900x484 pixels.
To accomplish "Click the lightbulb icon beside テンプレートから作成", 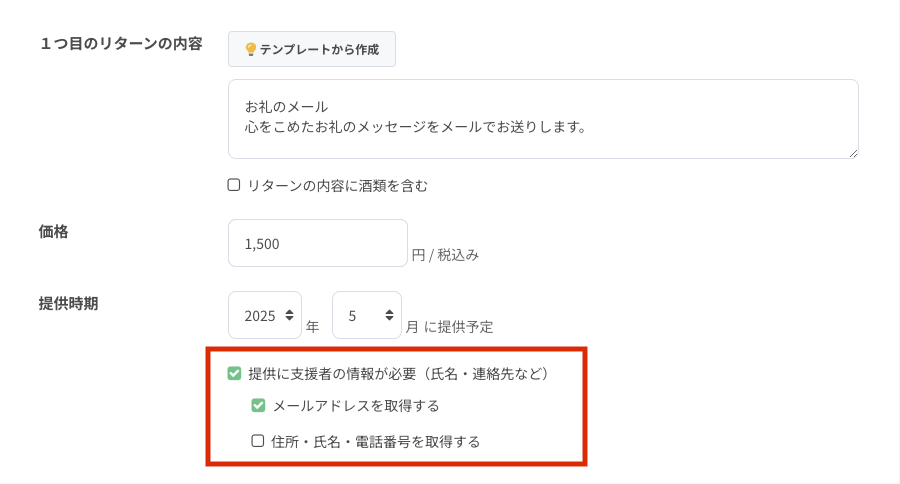I will [250, 49].
